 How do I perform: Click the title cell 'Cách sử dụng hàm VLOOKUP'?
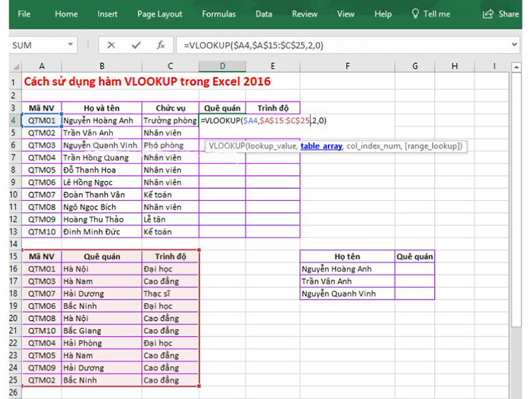[x=148, y=82]
